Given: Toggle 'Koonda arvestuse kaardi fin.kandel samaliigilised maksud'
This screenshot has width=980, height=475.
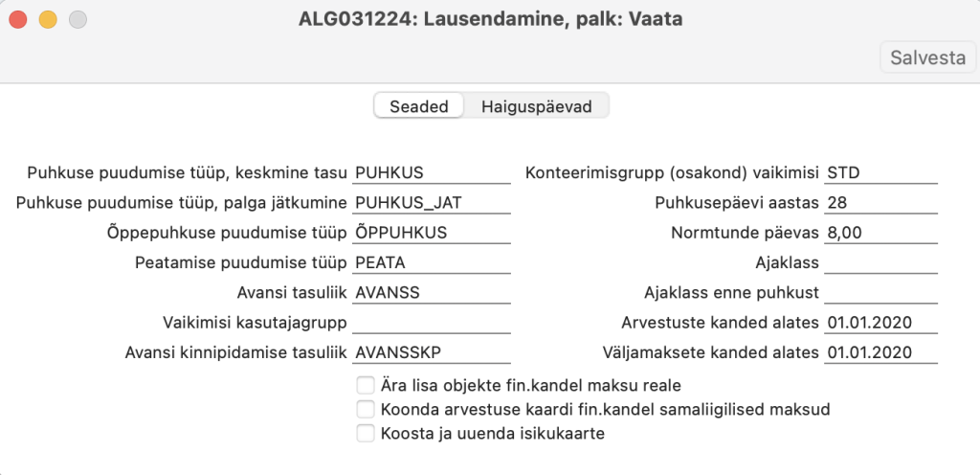Looking at the screenshot, I should pos(365,410).
